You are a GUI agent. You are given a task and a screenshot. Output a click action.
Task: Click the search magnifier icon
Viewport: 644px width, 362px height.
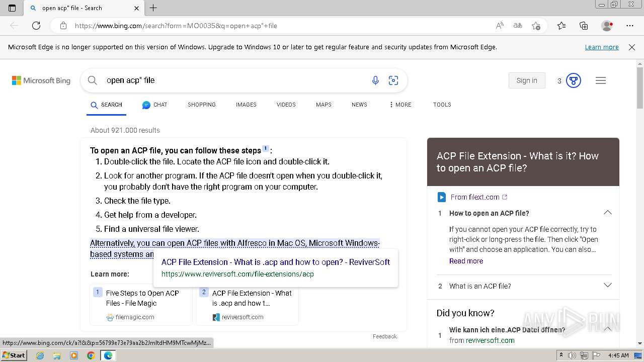[92, 80]
